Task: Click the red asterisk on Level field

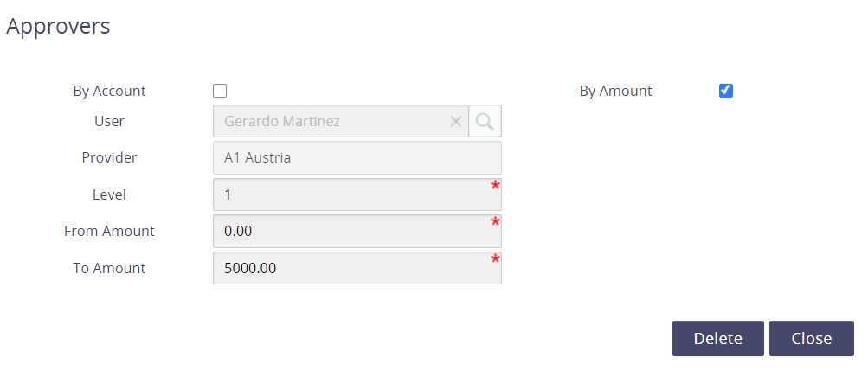Action: point(496,186)
